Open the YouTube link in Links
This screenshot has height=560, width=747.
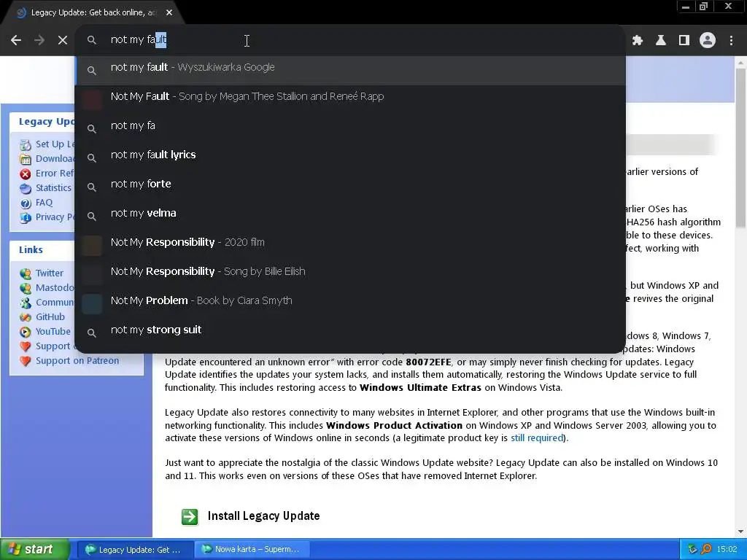click(x=53, y=332)
